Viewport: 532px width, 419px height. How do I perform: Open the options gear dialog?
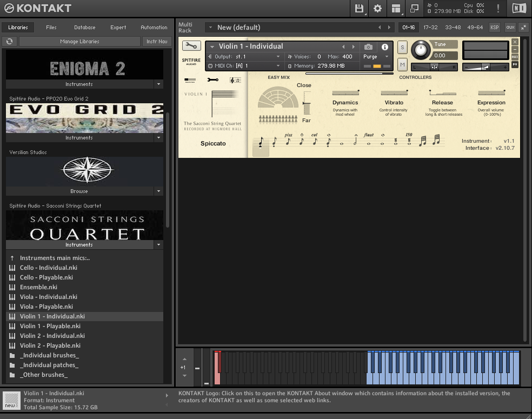tap(377, 9)
